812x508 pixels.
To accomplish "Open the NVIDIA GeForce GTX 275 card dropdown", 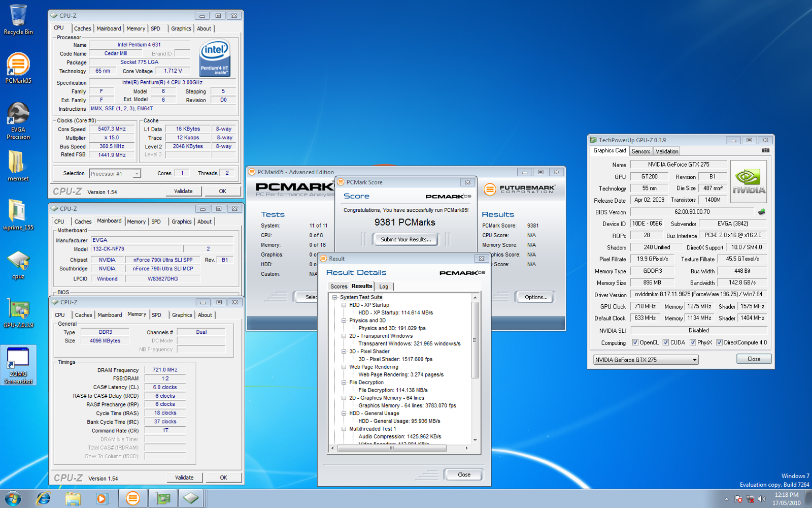I will pos(646,360).
